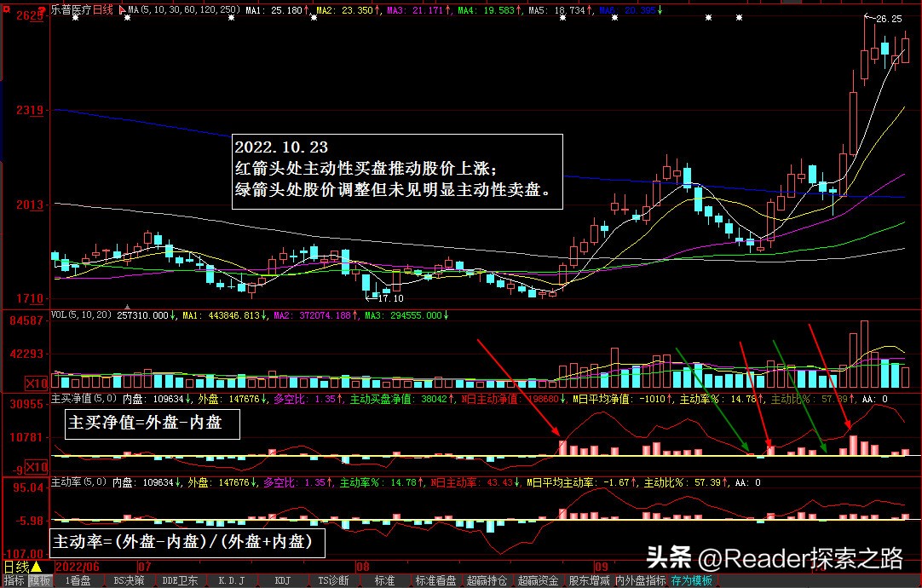Click the VOL(5,10,20) indicator label

[82, 315]
